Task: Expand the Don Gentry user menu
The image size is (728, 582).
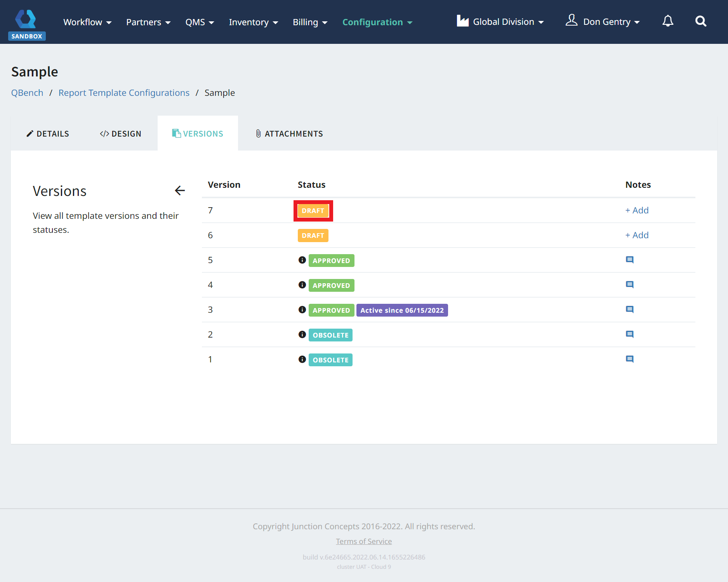Action: point(603,22)
